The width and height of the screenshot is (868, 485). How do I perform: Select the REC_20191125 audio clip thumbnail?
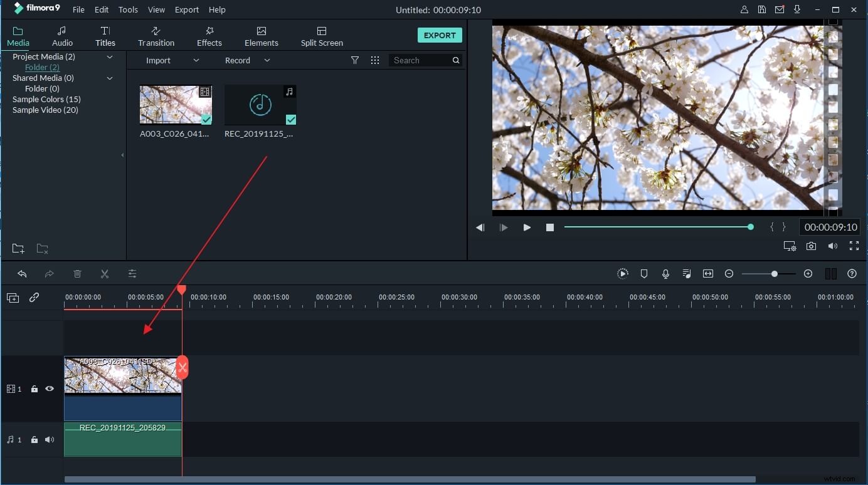point(260,105)
